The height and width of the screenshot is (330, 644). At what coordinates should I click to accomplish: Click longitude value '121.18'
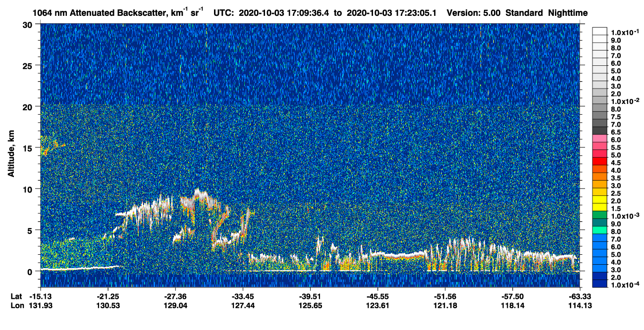(445, 305)
